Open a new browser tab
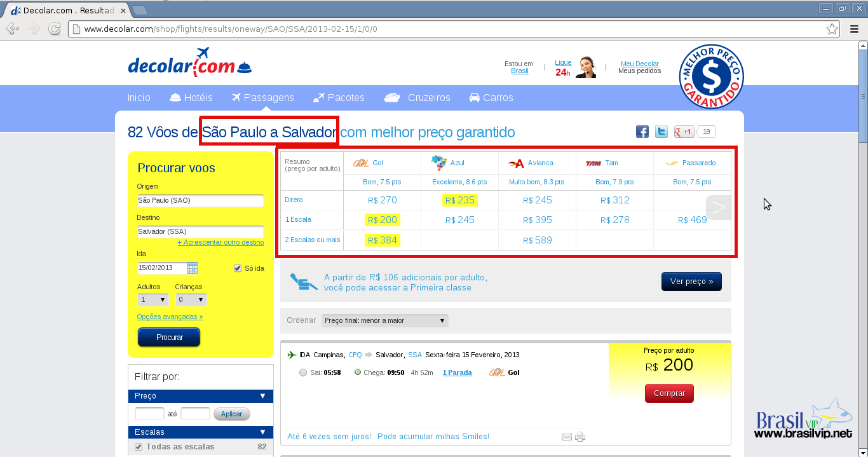868x457 pixels. point(139,10)
